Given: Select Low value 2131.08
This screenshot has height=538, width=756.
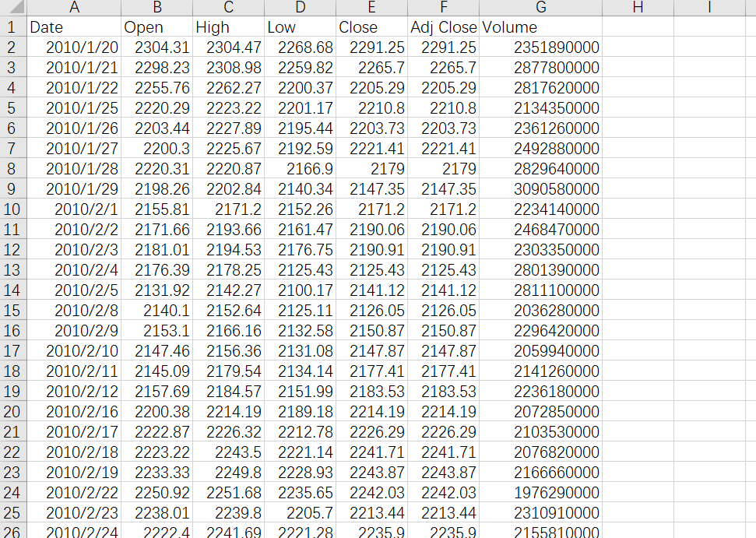Looking at the screenshot, I should pyautogui.click(x=301, y=351).
